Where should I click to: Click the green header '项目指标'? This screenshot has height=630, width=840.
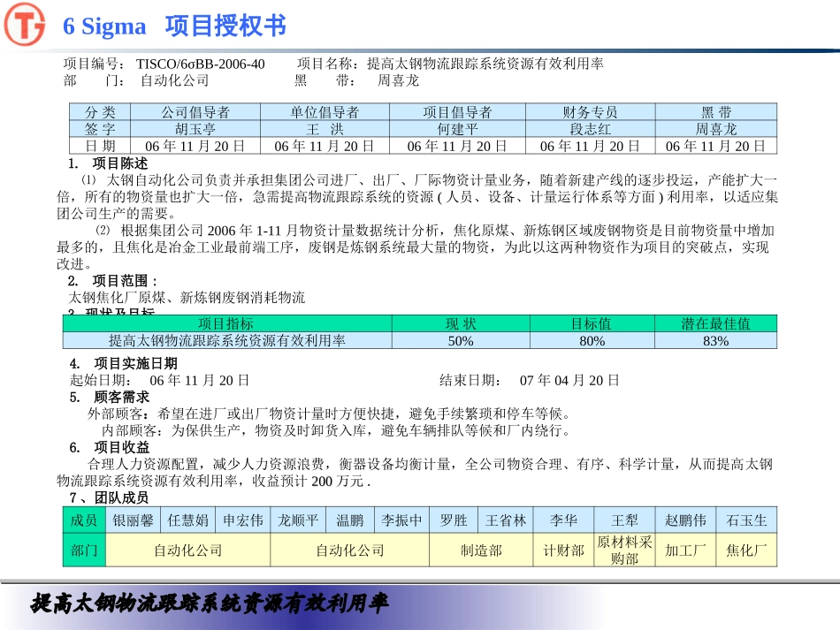pos(227,323)
